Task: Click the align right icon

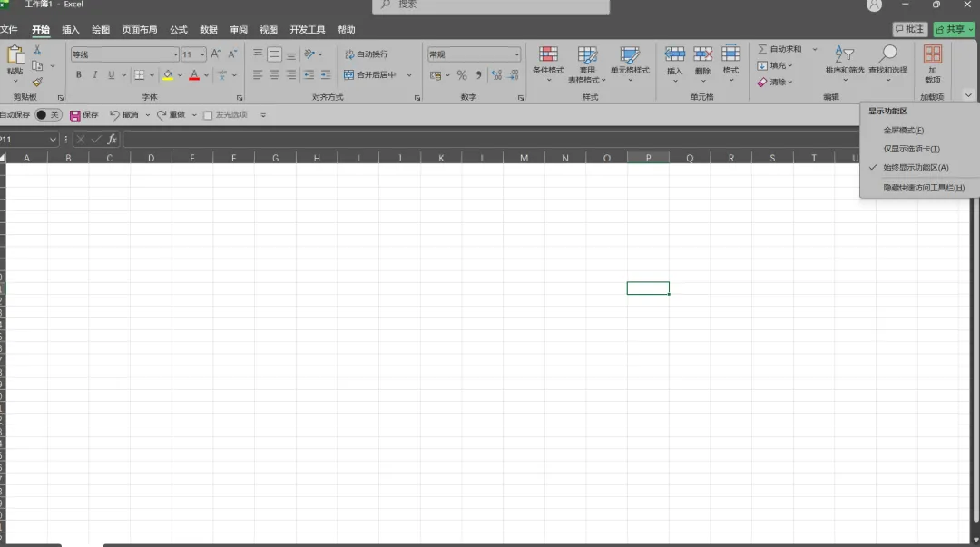Action: (291, 75)
